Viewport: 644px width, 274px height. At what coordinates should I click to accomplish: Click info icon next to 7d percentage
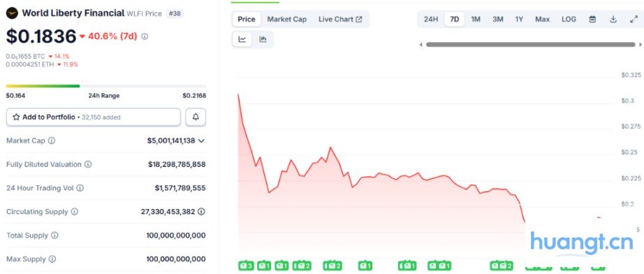point(145,36)
